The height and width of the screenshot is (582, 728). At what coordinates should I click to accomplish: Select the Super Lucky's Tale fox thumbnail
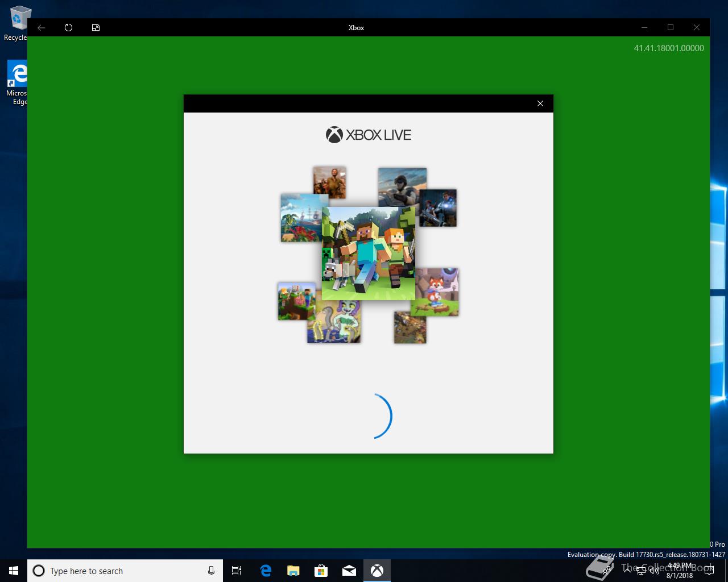437,292
